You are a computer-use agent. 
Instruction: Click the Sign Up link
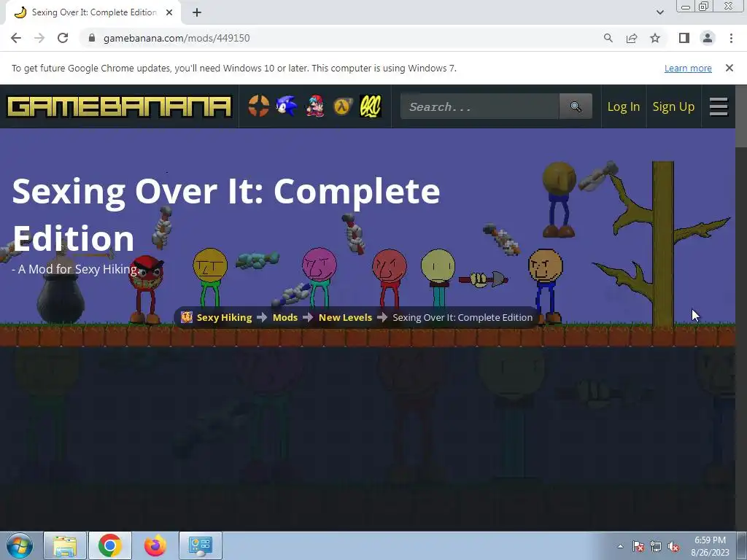point(673,106)
